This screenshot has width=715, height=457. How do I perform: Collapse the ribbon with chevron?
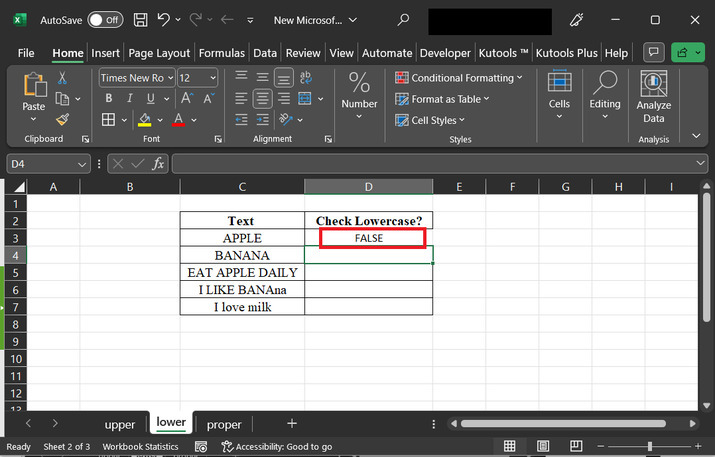click(x=696, y=135)
